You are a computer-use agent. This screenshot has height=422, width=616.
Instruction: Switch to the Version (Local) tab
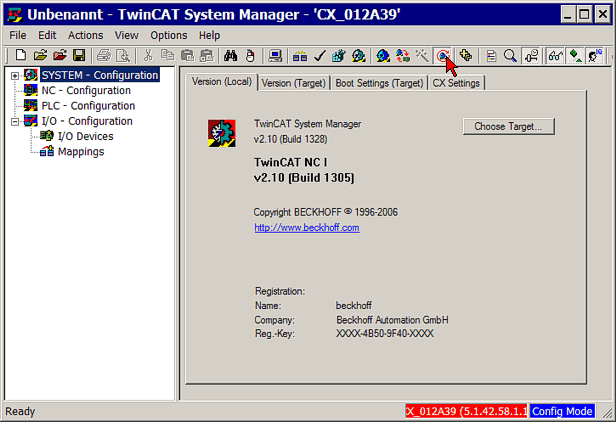point(222,82)
